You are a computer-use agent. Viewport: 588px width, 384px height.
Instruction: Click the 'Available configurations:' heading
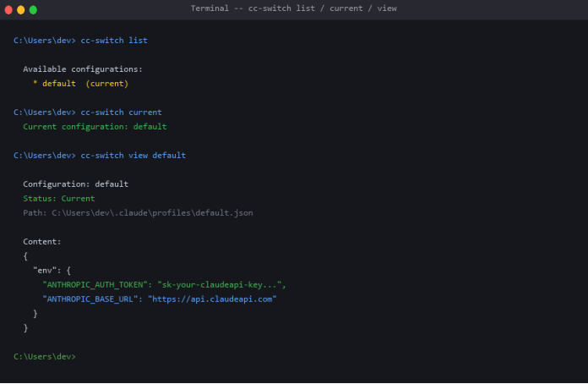(83, 69)
